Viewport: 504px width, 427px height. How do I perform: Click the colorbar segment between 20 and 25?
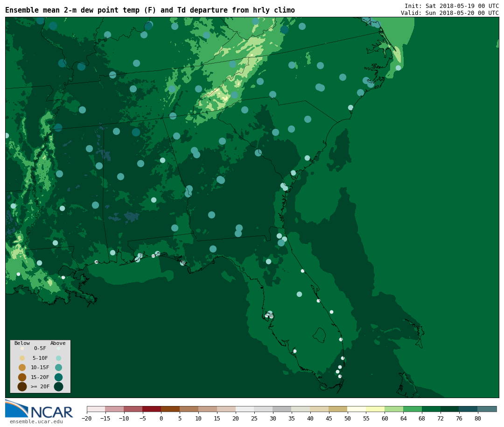245,409
